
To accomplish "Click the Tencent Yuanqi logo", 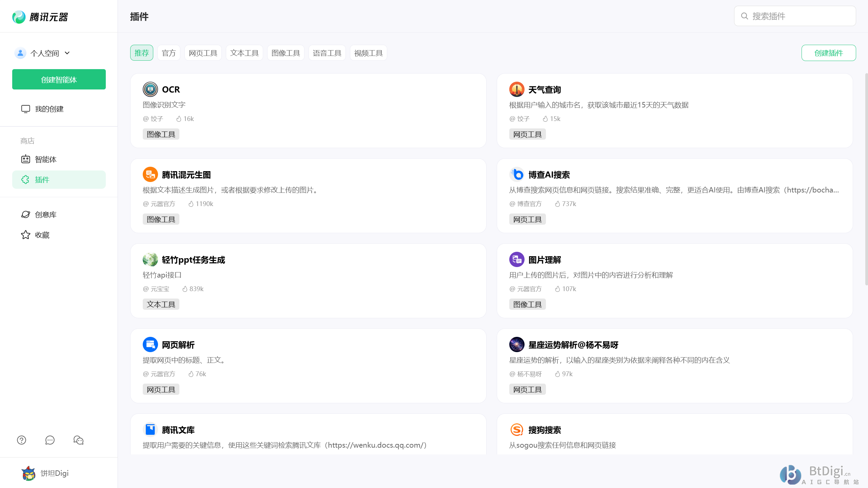I will pos(40,17).
